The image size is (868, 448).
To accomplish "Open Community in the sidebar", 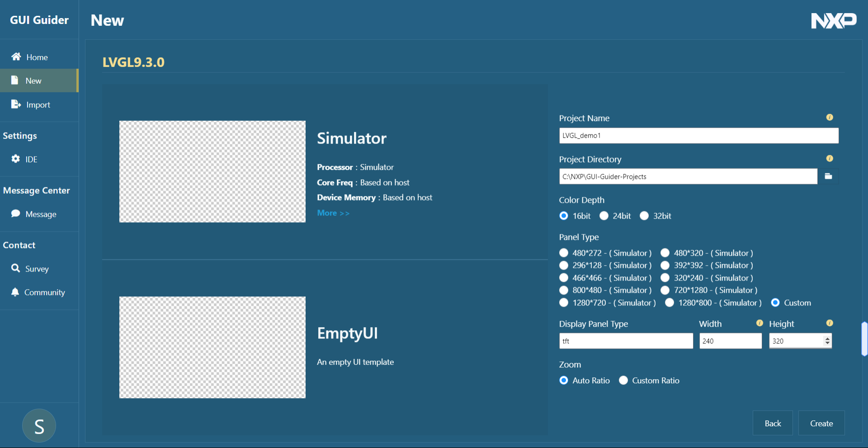I will 39,292.
